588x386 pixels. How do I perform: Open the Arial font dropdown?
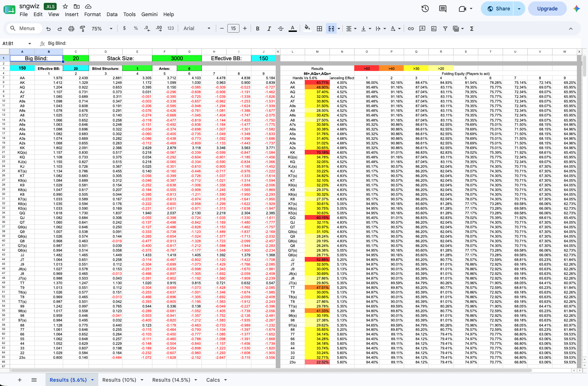point(197,28)
